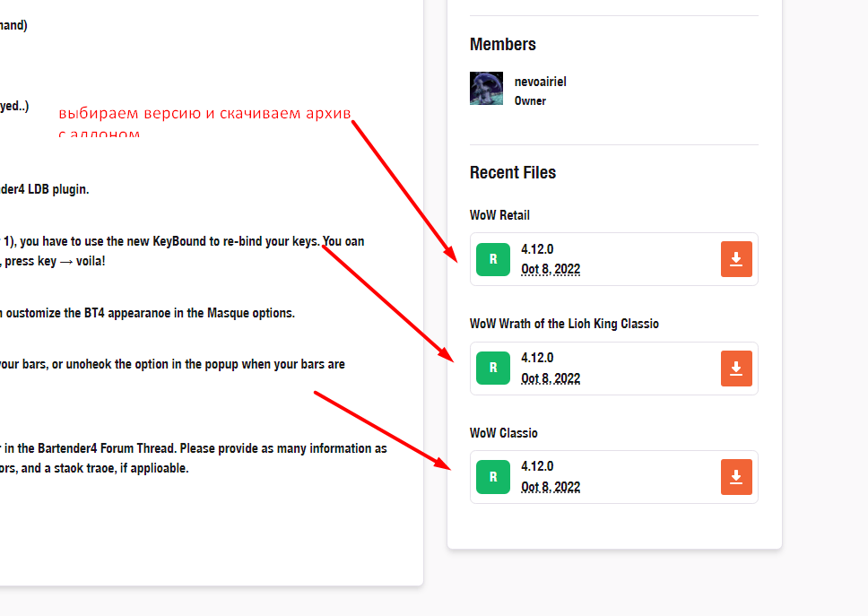Select the WoW Wrath of the Lich King Classic label
The image size is (868, 616).
click(x=564, y=324)
